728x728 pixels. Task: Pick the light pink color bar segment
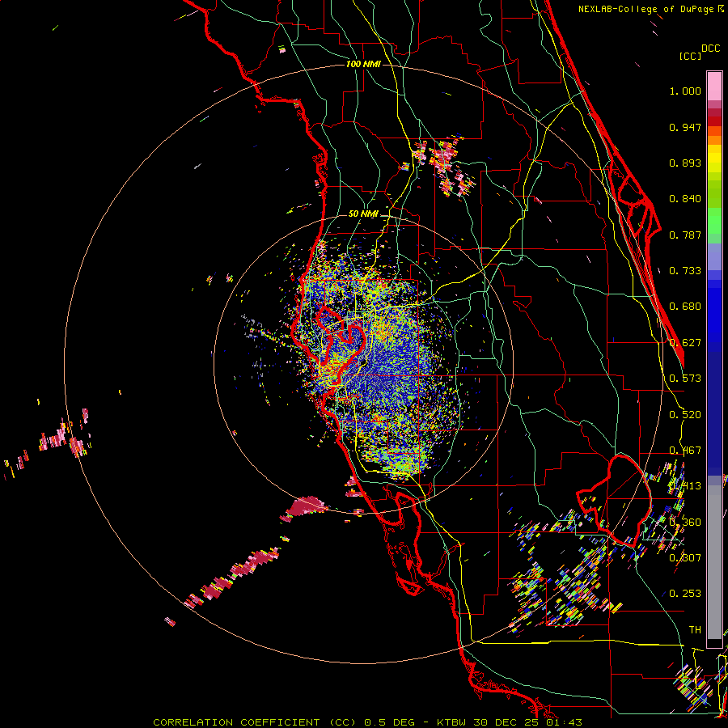pyautogui.click(x=714, y=87)
